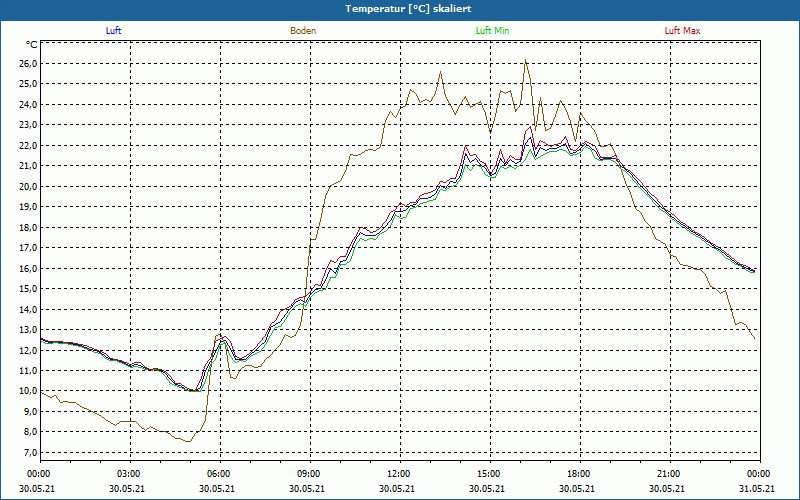Click the 15,0 y-axis value
800x500 pixels.
coord(29,289)
